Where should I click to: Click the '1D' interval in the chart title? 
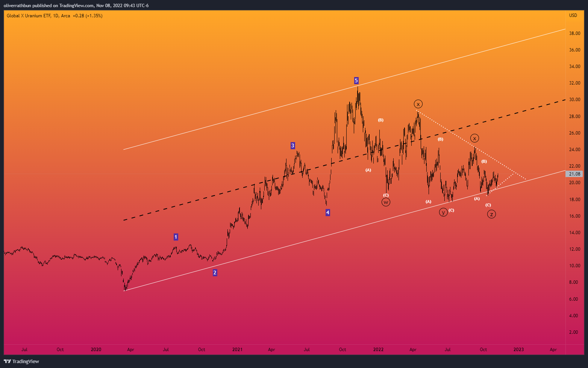point(56,16)
